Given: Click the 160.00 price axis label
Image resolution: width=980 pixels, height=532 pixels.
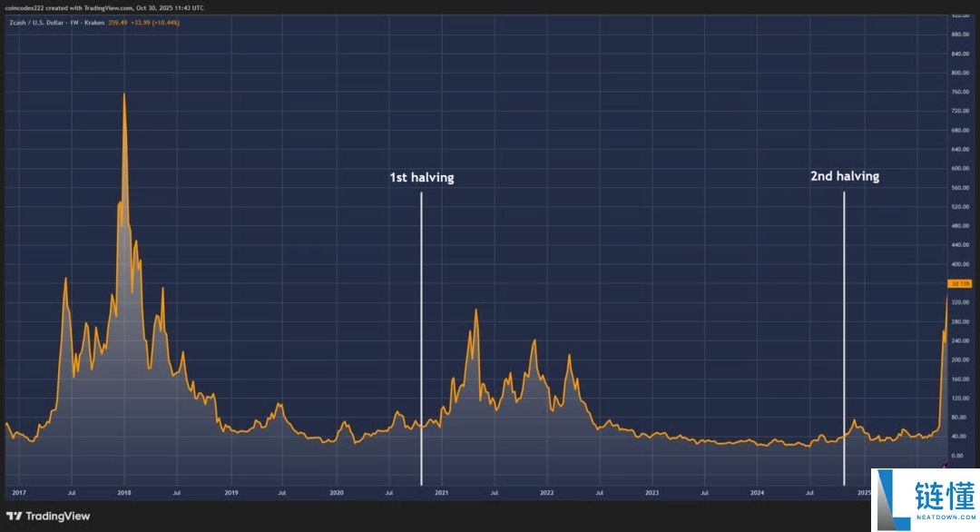Looking at the screenshot, I should [959, 379].
